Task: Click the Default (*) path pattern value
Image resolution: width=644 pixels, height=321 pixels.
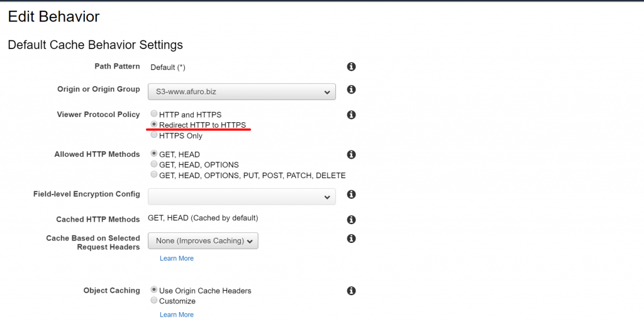Action: [x=168, y=67]
